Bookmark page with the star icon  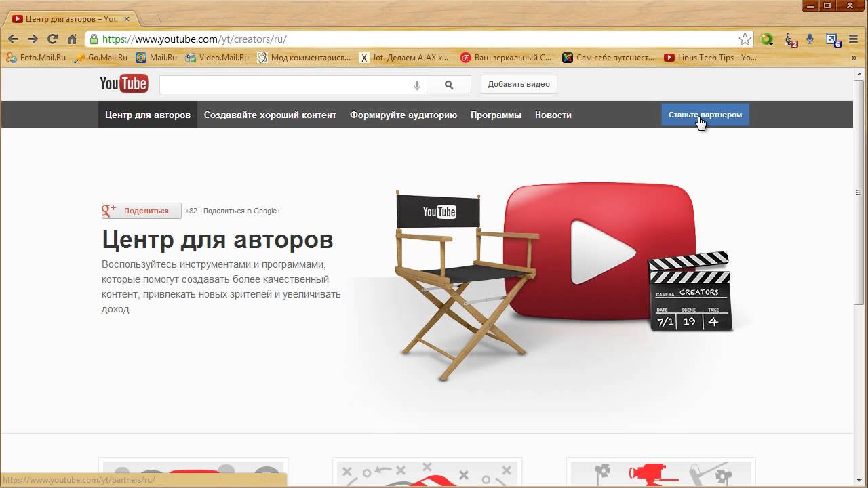[x=745, y=39]
